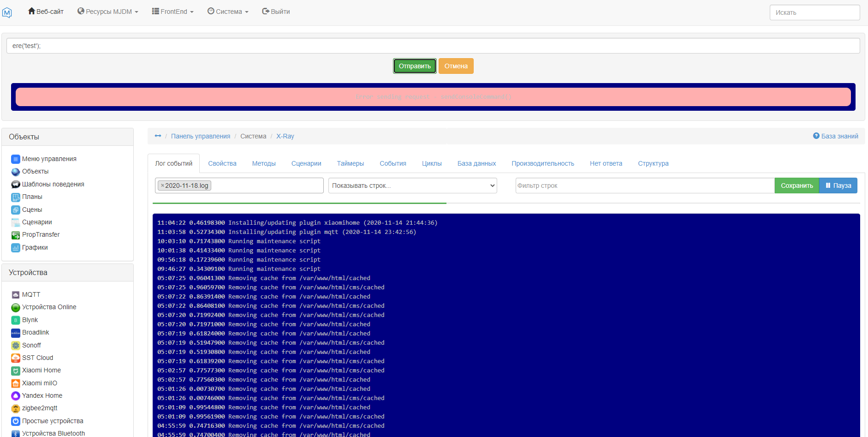This screenshot has width=868, height=437.
Task: Open the Xiaomi miIO icon
Action: point(16,383)
